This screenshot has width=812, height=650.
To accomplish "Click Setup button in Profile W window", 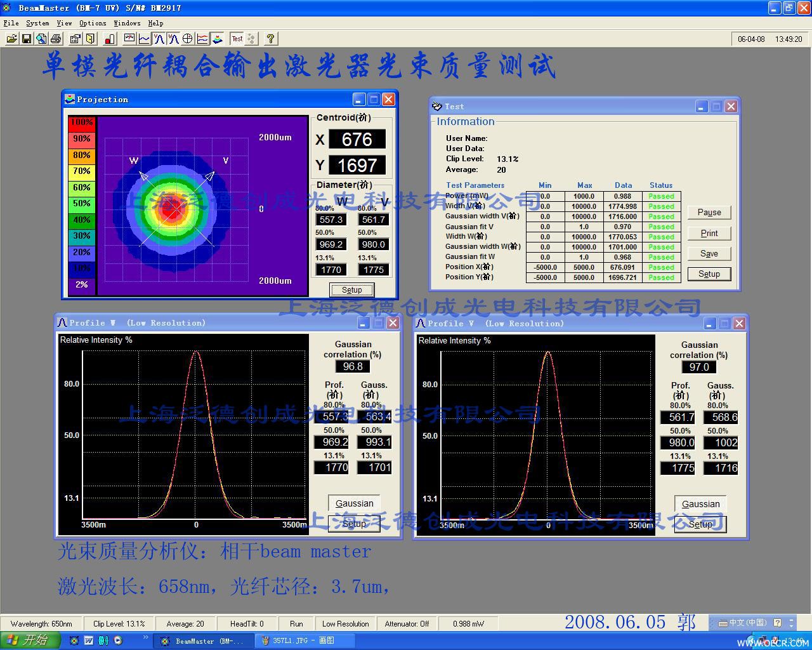I will pos(354,524).
